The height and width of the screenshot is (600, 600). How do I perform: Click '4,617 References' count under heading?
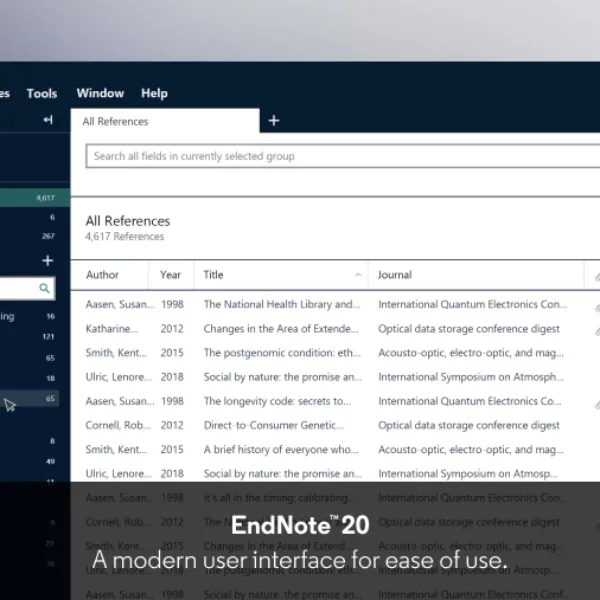(125, 236)
